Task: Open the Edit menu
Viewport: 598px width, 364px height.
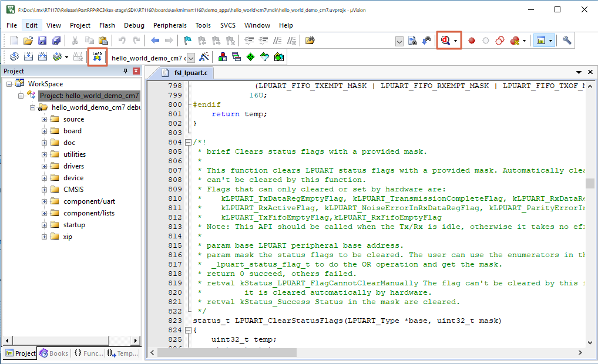Action: (x=32, y=25)
